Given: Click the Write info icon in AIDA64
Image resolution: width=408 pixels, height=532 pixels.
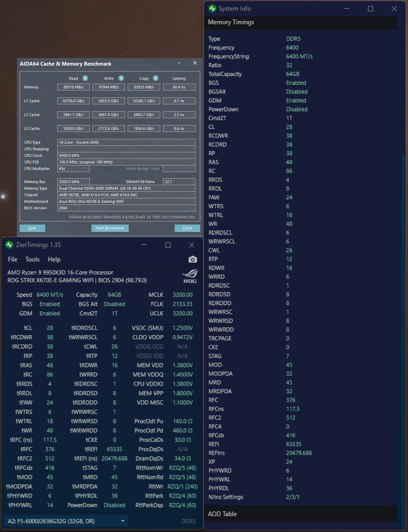Looking at the screenshot, I should pos(121,78).
